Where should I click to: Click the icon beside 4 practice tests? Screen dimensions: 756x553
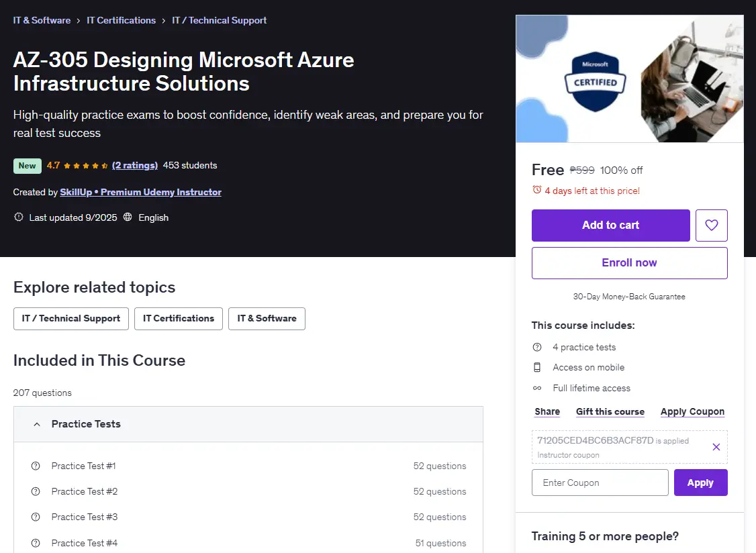pos(537,347)
